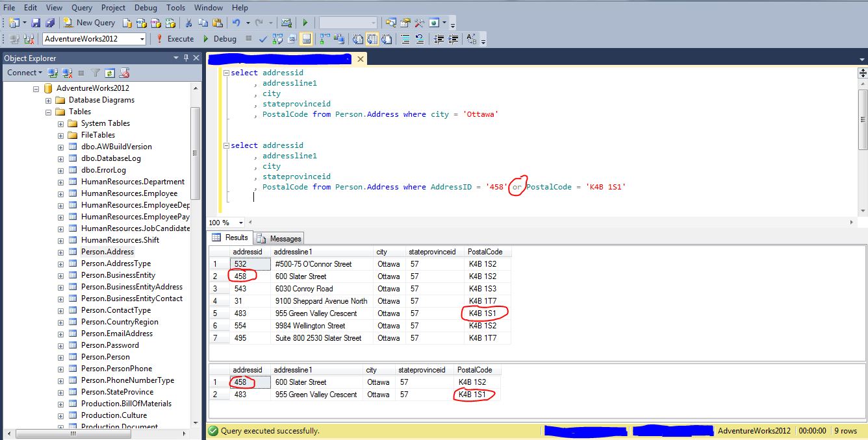Click the Parse query checkmark icon
The width and height of the screenshot is (868, 440).
point(262,39)
